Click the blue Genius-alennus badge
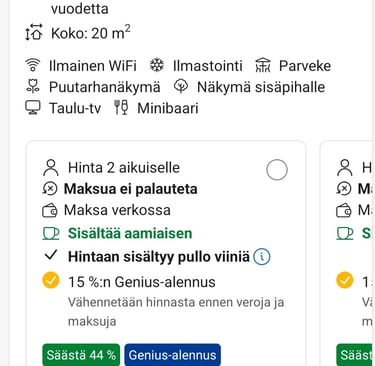The width and height of the screenshot is (375, 366). click(x=173, y=355)
